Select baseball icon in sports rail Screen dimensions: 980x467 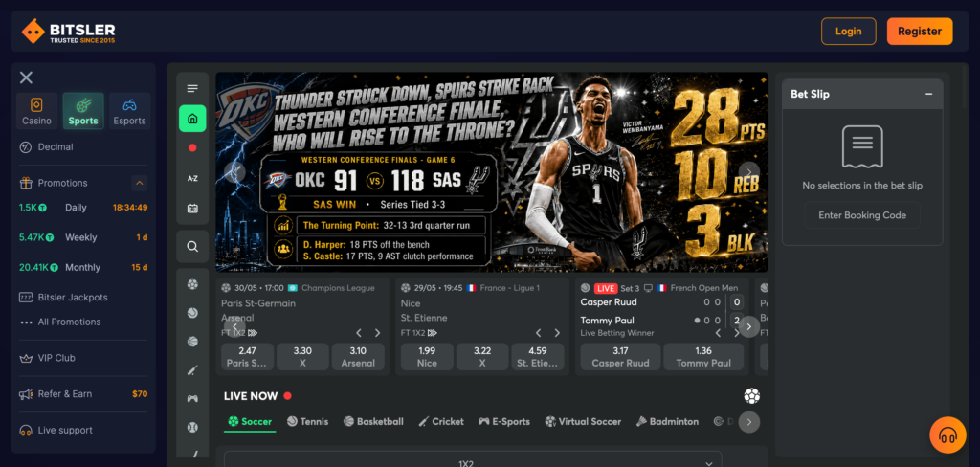(192, 427)
